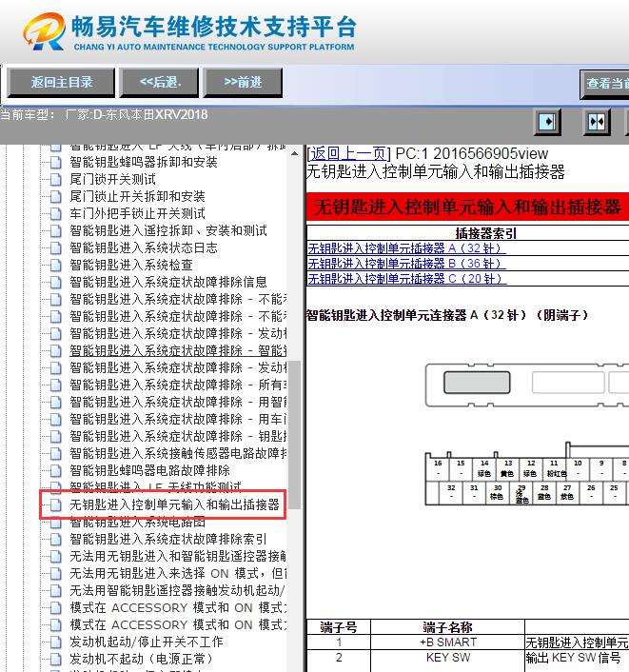Select 尾门锁开关测试 tree item

click(x=112, y=179)
